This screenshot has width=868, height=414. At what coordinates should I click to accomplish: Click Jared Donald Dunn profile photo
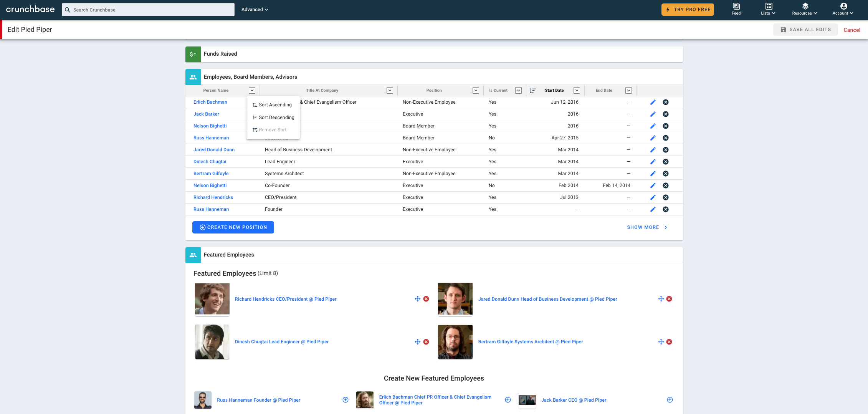coord(455,299)
